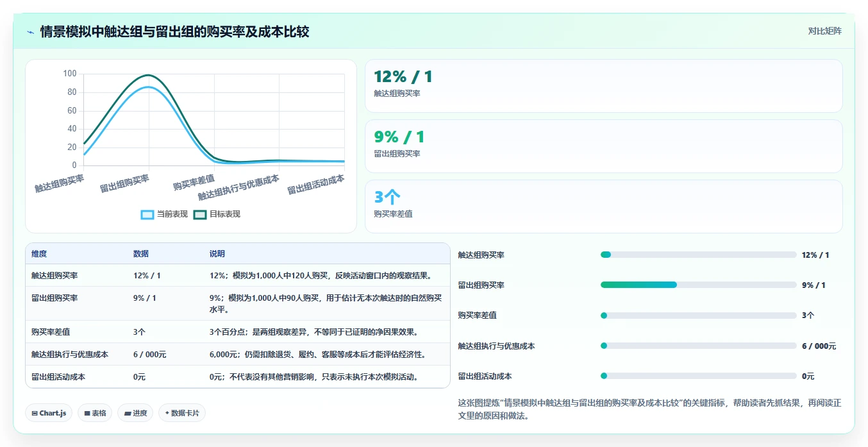The image size is (868, 447).
Task: Toggle the 目标表现 legend swatch
Action: point(200,214)
